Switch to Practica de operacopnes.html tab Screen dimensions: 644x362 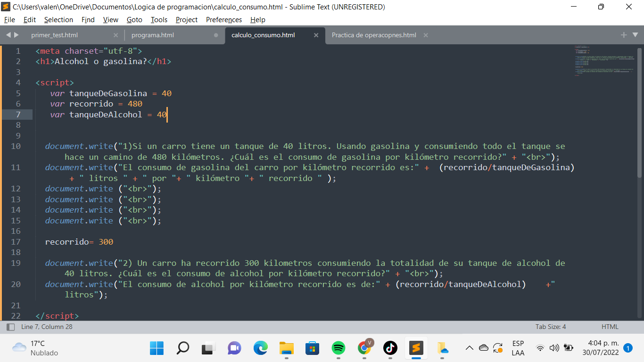374,35
